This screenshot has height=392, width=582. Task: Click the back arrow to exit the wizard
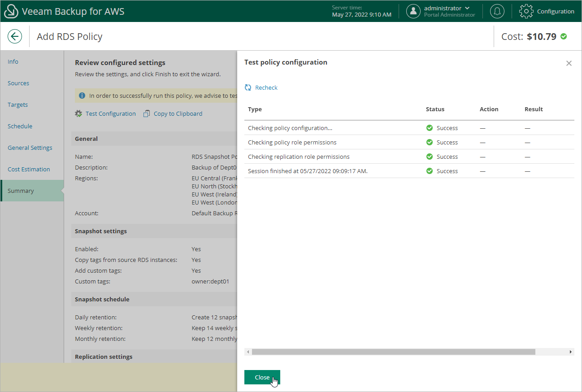point(15,36)
